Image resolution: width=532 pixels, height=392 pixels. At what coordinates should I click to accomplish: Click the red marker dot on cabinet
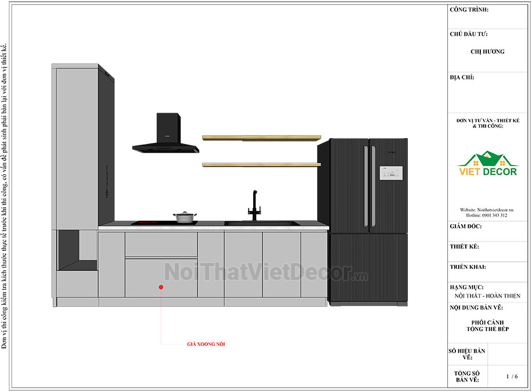coord(161,287)
